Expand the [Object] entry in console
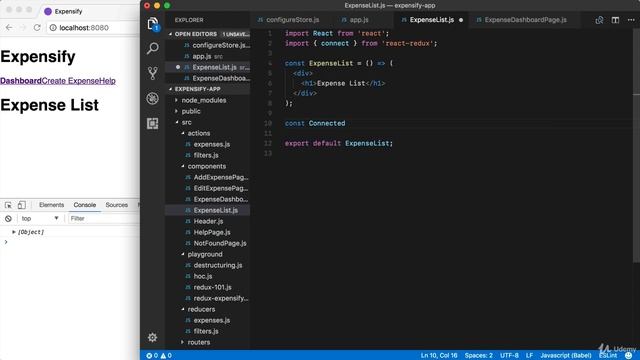 (x=13, y=232)
